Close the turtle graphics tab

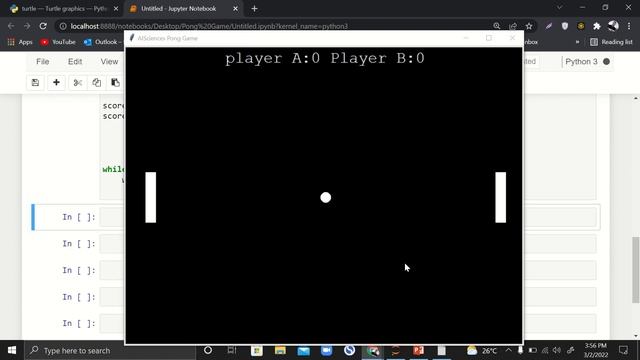click(116, 9)
